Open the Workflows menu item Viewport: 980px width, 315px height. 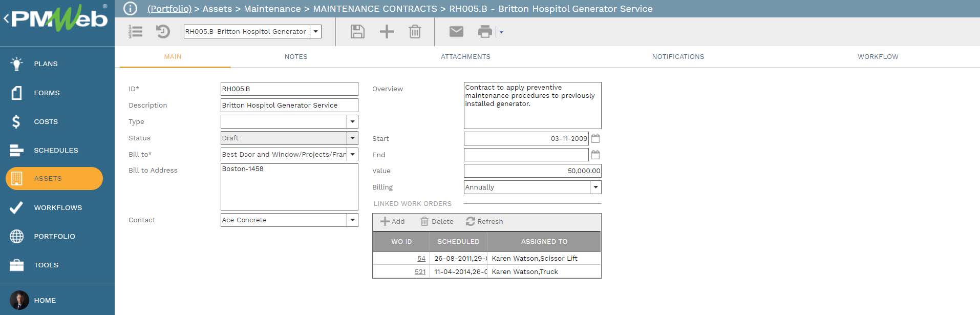coord(57,207)
